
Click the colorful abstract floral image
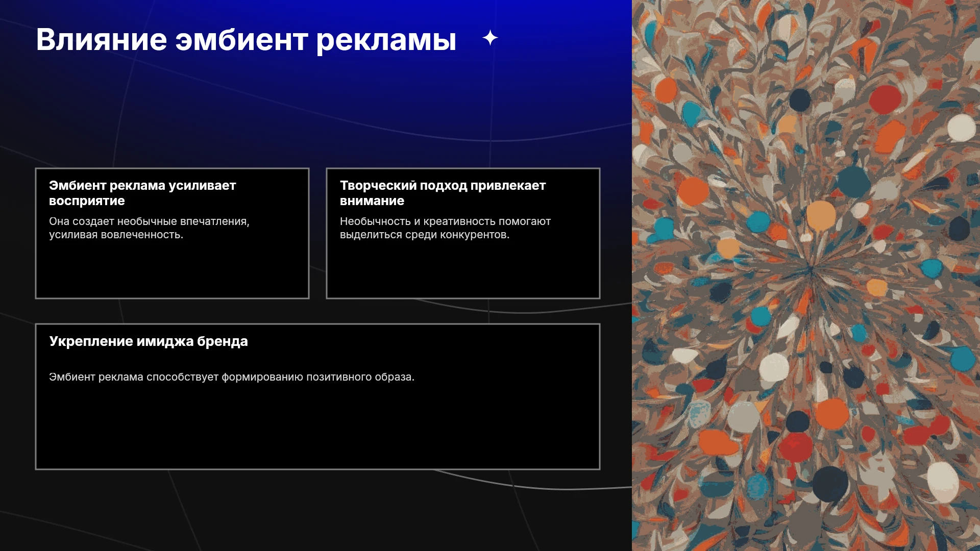tap(806, 275)
